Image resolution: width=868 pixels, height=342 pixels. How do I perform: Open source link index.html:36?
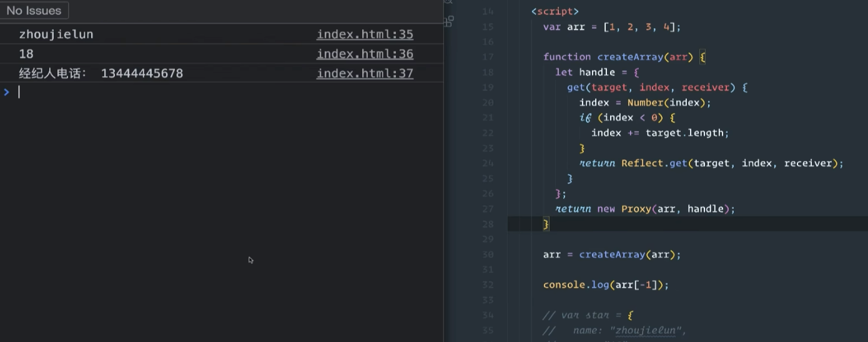pyautogui.click(x=365, y=54)
